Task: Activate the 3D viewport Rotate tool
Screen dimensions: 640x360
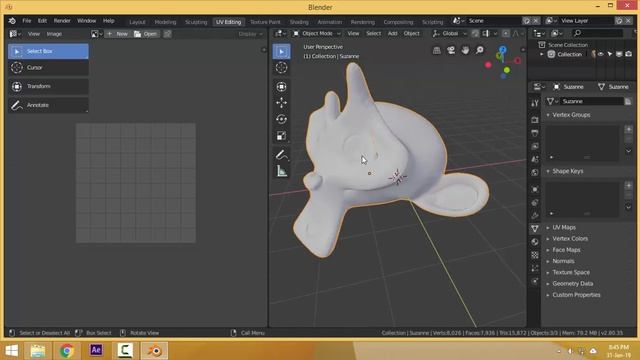Action: (281, 119)
